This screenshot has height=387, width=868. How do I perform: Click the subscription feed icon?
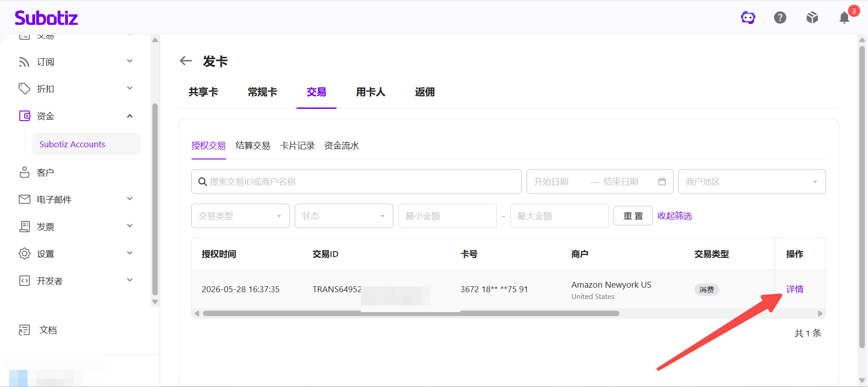[24, 62]
